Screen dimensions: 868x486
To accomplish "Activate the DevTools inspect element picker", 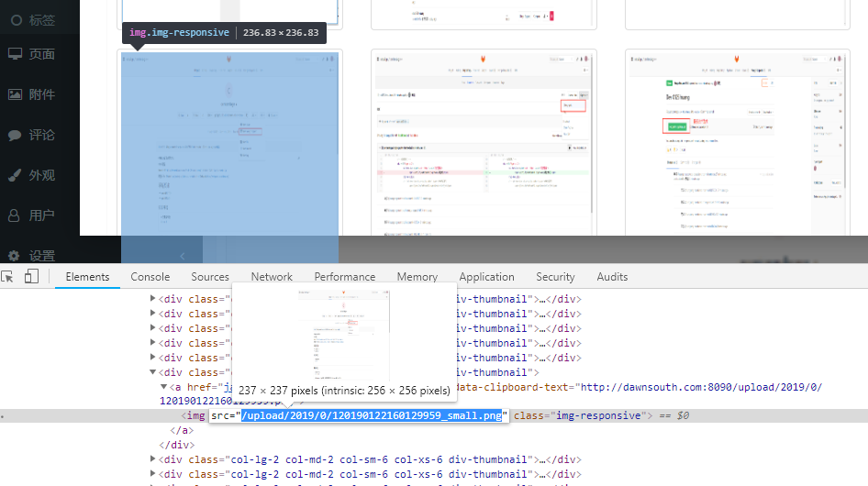I will (7, 277).
